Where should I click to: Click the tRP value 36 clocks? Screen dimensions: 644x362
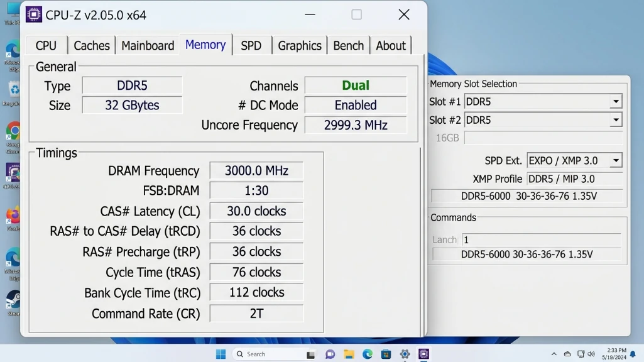pos(256,251)
